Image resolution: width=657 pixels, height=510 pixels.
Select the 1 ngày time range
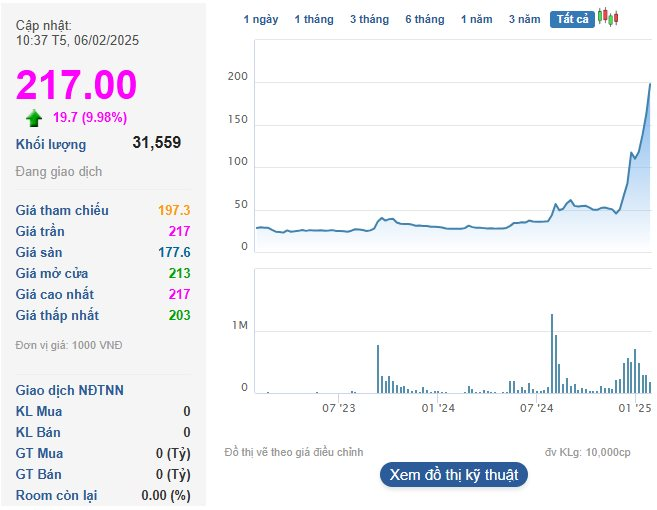tap(261, 19)
